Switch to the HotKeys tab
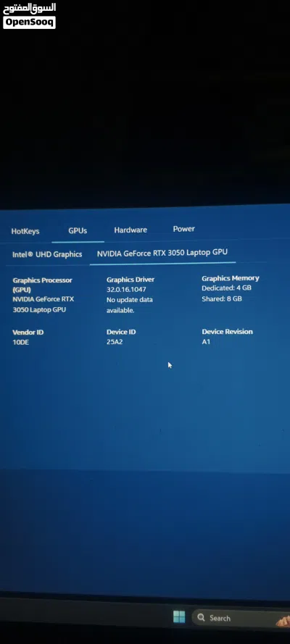 25,231
